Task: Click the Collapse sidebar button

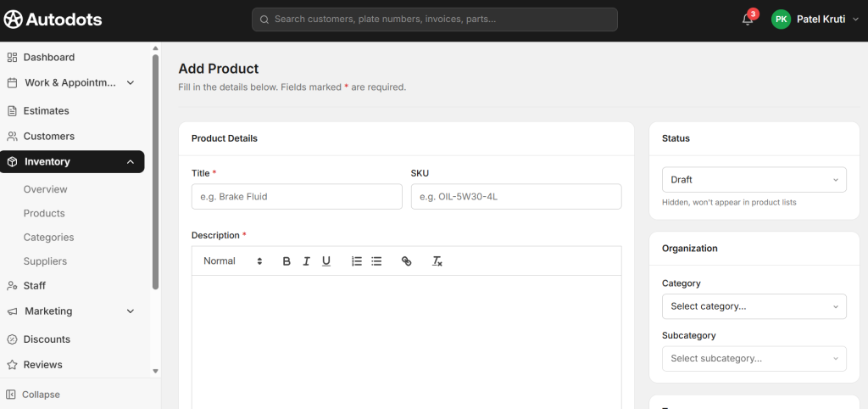Action: coord(33,395)
